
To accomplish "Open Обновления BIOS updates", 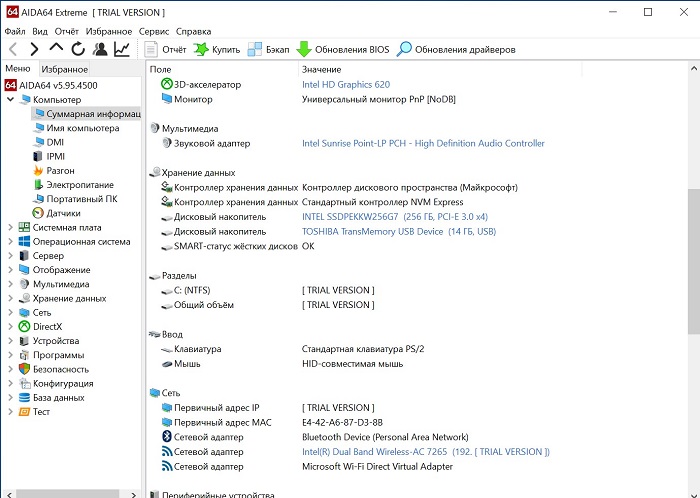I will (x=343, y=50).
